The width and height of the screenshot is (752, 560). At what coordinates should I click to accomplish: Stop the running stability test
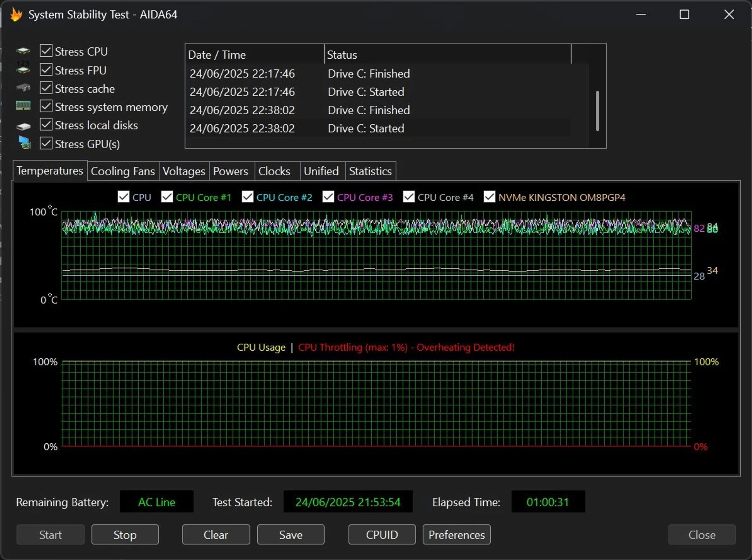click(125, 535)
